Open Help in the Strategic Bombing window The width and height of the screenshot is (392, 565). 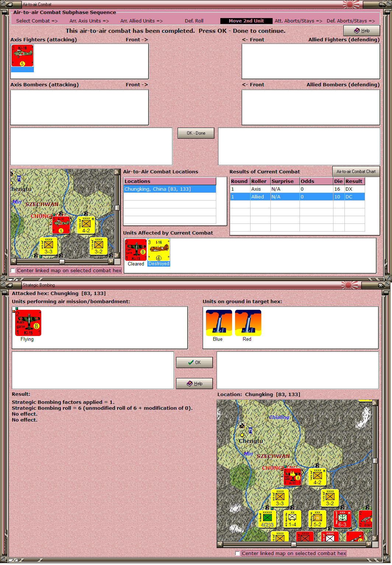click(195, 384)
